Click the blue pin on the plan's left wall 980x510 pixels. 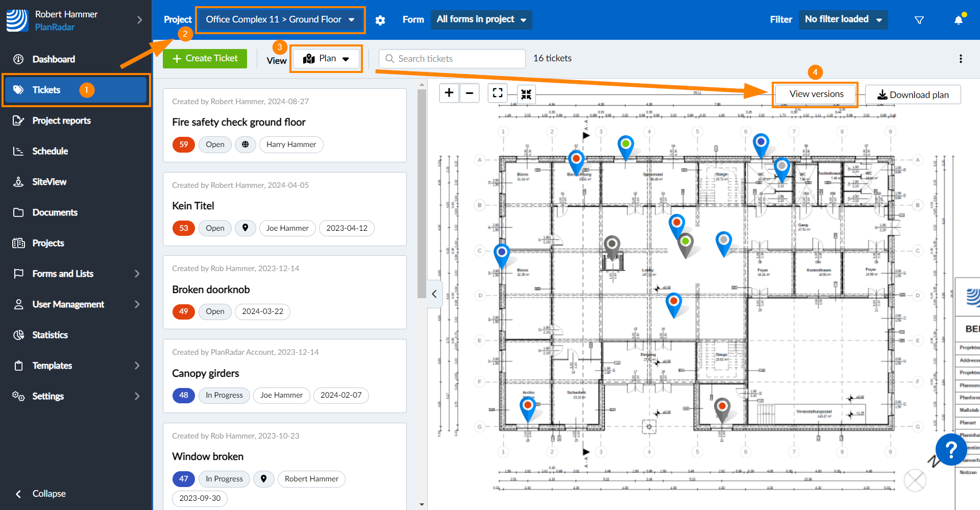pos(502,256)
